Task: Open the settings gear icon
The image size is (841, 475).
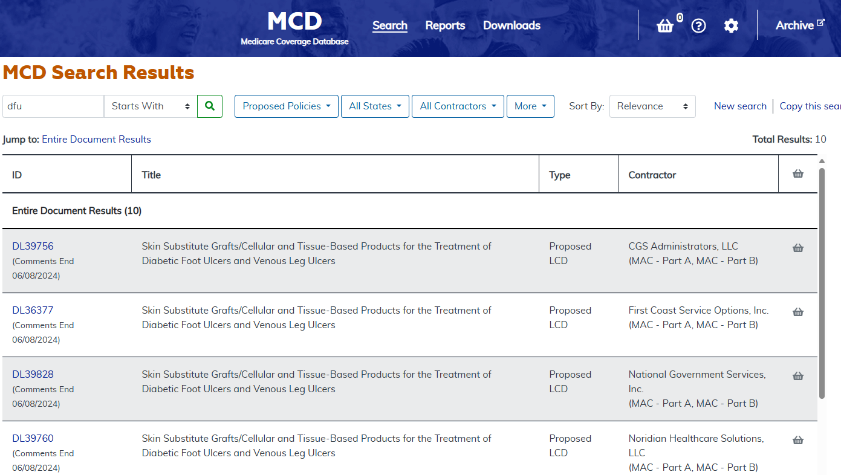Action: tap(731, 25)
